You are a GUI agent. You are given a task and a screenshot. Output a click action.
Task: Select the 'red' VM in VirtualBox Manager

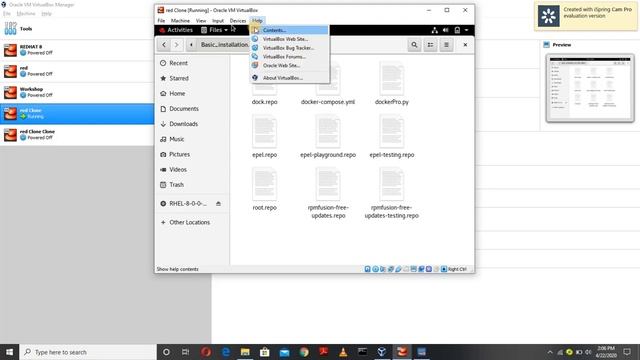point(78,71)
